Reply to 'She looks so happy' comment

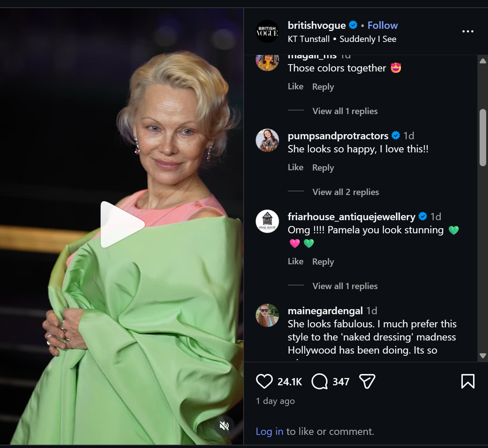[x=323, y=168]
